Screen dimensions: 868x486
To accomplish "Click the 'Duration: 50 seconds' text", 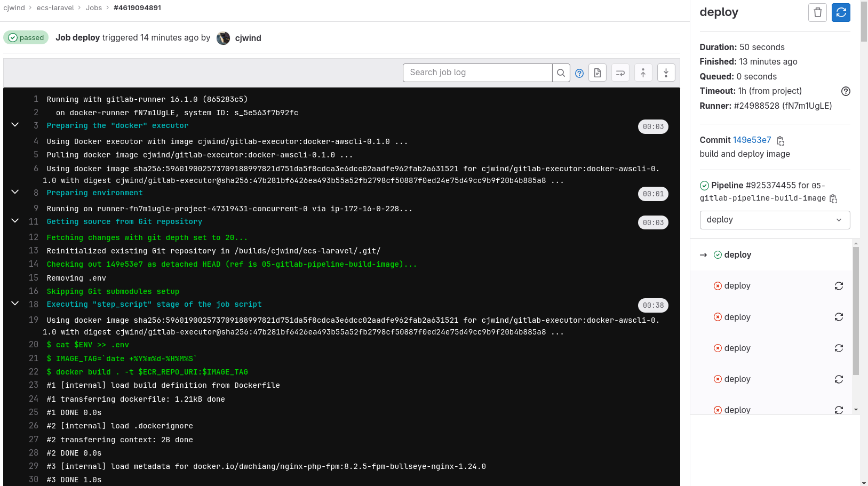I will (742, 47).
